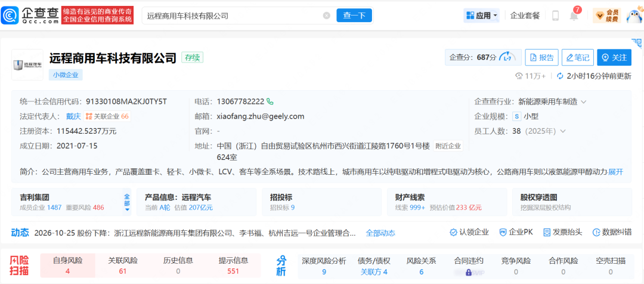Open 竞争风险 analysis item
This screenshot has width=644, height=284.
tap(516, 266)
